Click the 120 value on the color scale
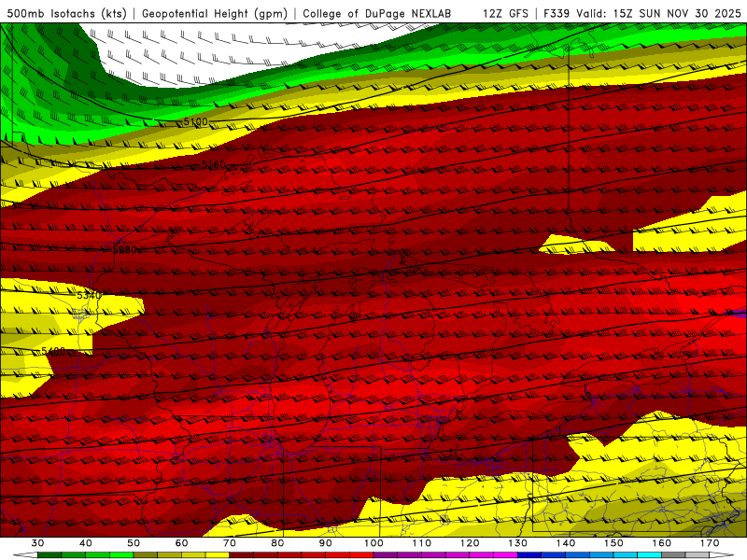 (470, 543)
